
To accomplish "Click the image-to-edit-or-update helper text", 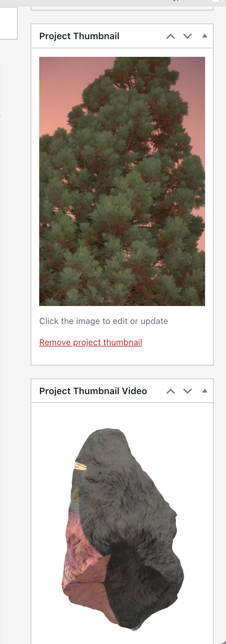I will tap(104, 321).
